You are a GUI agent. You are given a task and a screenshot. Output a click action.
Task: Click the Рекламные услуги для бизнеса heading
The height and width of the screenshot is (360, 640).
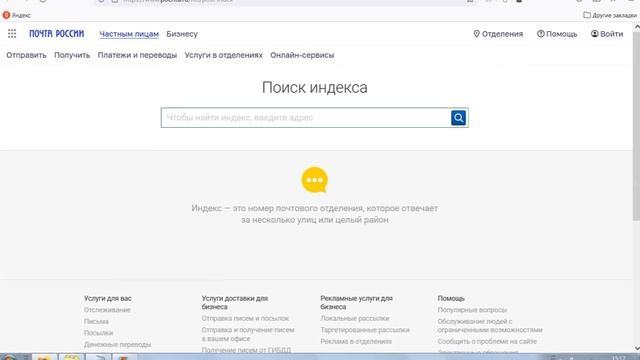[x=356, y=302]
